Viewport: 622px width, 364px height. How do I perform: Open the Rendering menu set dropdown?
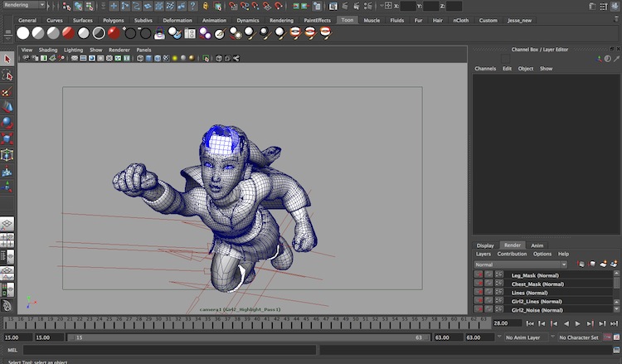click(23, 6)
